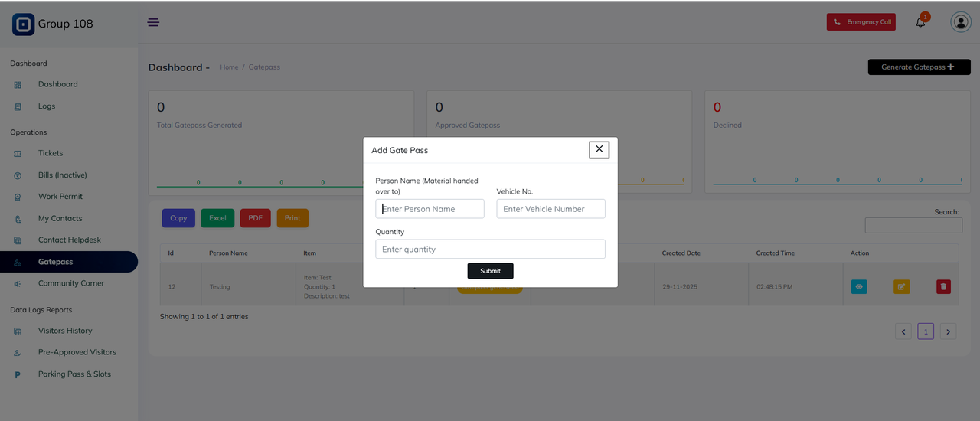Edit the Testing gatepass row

[901, 286]
